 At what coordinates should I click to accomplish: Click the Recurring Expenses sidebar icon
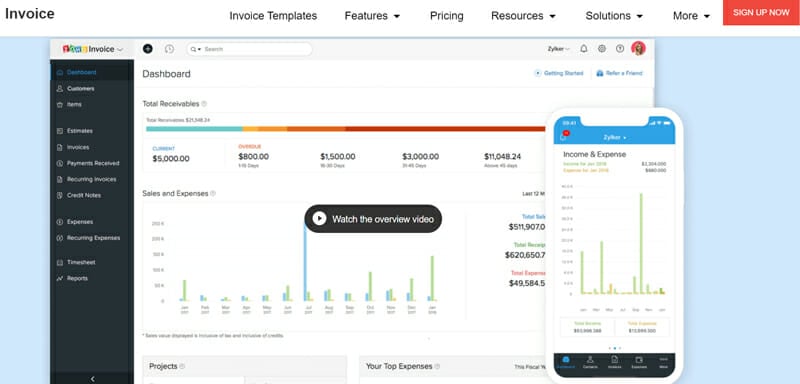[60, 238]
